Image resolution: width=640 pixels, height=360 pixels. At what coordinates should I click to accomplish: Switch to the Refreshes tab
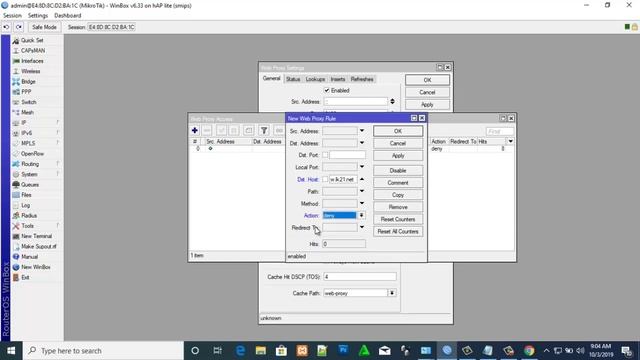click(x=362, y=79)
